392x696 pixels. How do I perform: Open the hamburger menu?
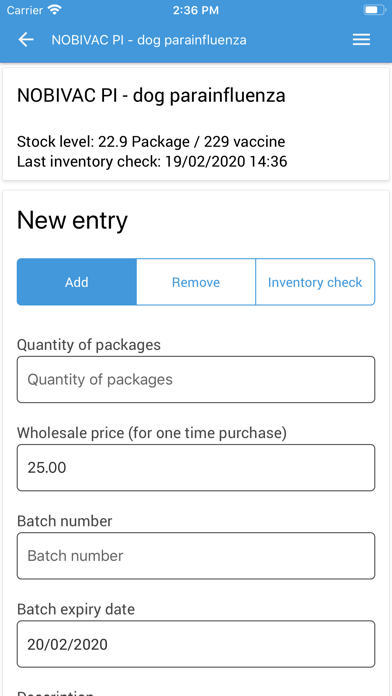(x=361, y=40)
